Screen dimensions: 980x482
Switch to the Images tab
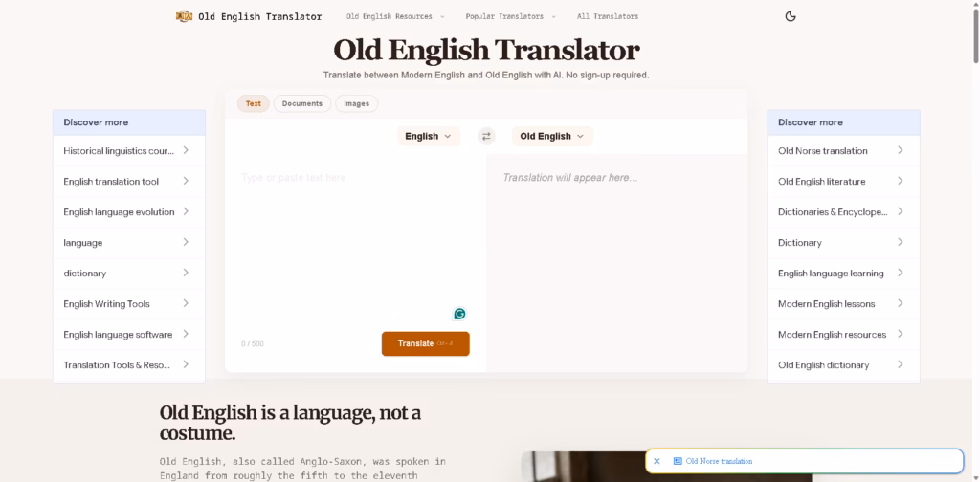(356, 103)
